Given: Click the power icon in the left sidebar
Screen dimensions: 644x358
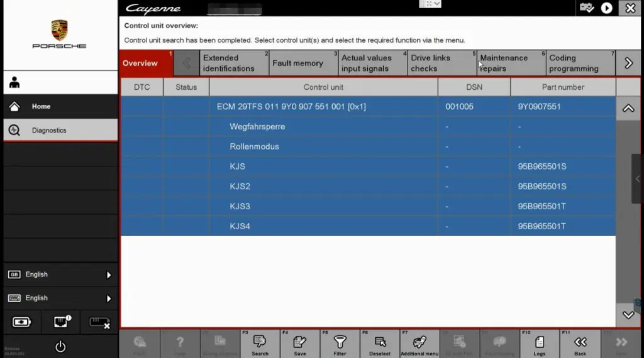Looking at the screenshot, I should click(60, 346).
